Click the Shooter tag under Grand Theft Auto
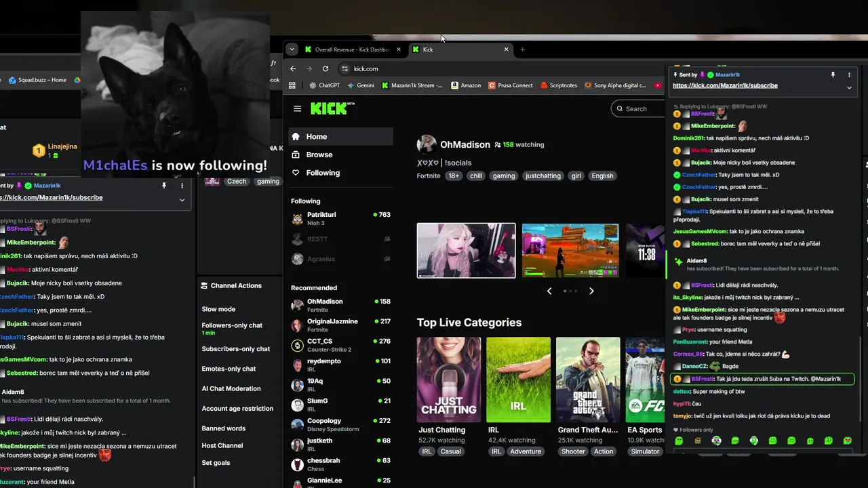The width and height of the screenshot is (868, 488). point(573,451)
